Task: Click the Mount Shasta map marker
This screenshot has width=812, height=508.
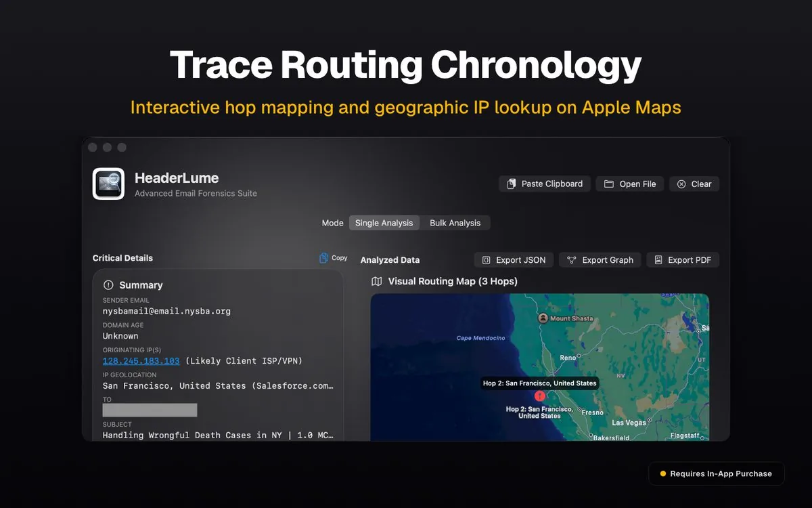Action: click(543, 318)
